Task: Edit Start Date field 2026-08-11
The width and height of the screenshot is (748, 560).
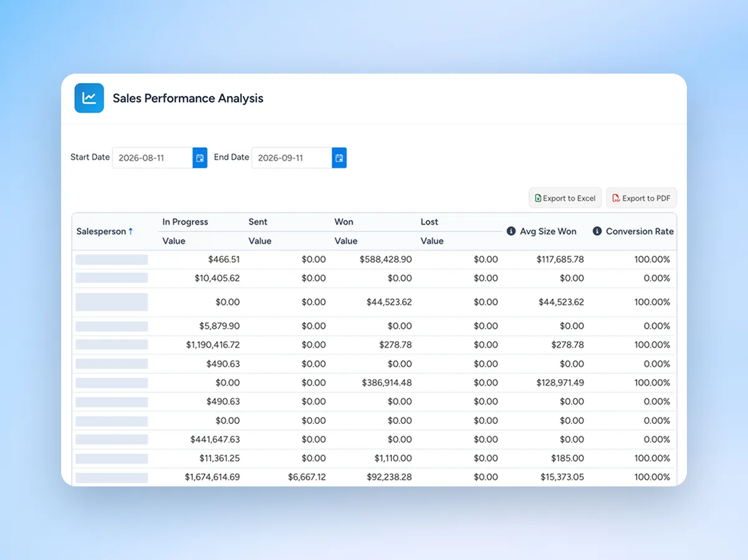Action: (153, 158)
